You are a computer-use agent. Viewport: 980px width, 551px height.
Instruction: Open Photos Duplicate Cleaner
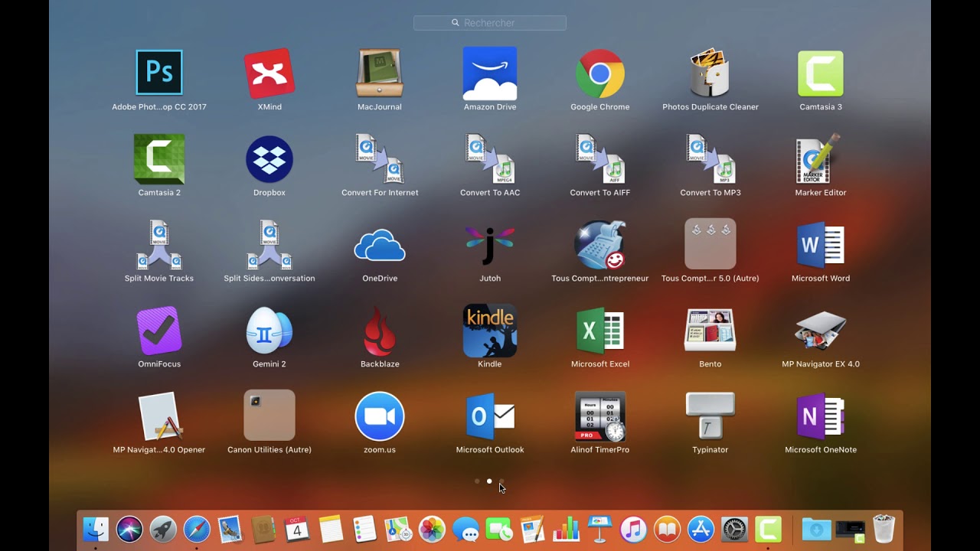pyautogui.click(x=710, y=73)
